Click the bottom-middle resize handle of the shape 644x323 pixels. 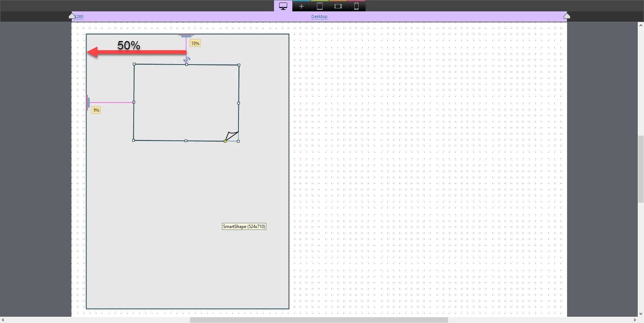click(x=186, y=141)
